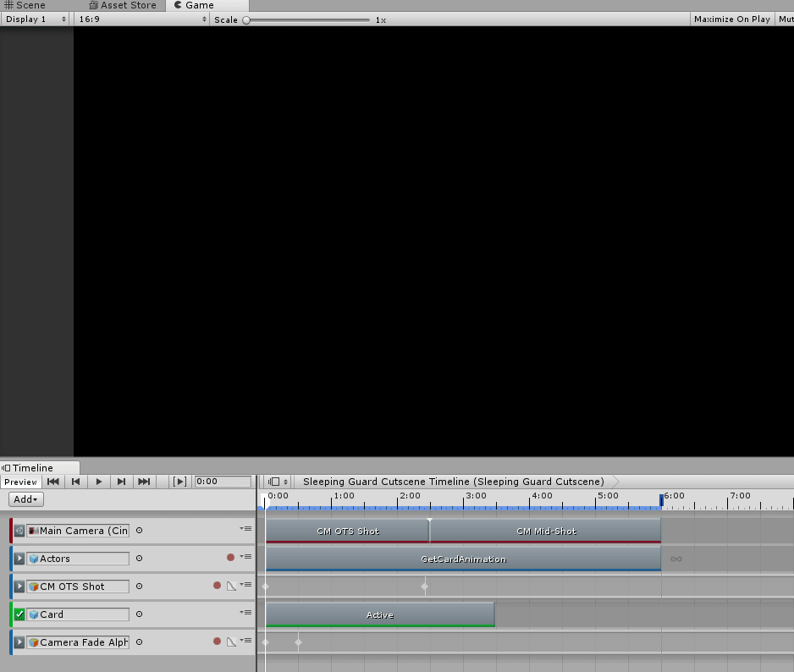Open the 16:9 aspect ratio dropdown
Viewport: 794px width, 672px height.
pos(143,19)
